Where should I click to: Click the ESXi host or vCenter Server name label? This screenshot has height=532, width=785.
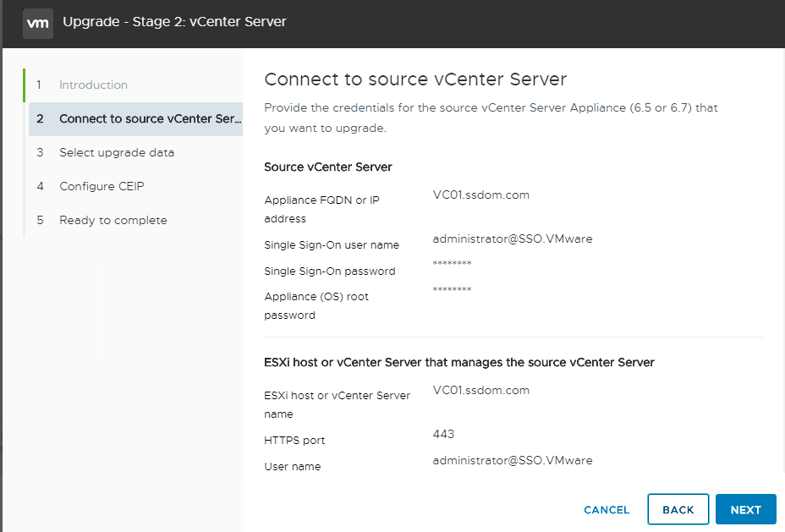[337, 404]
